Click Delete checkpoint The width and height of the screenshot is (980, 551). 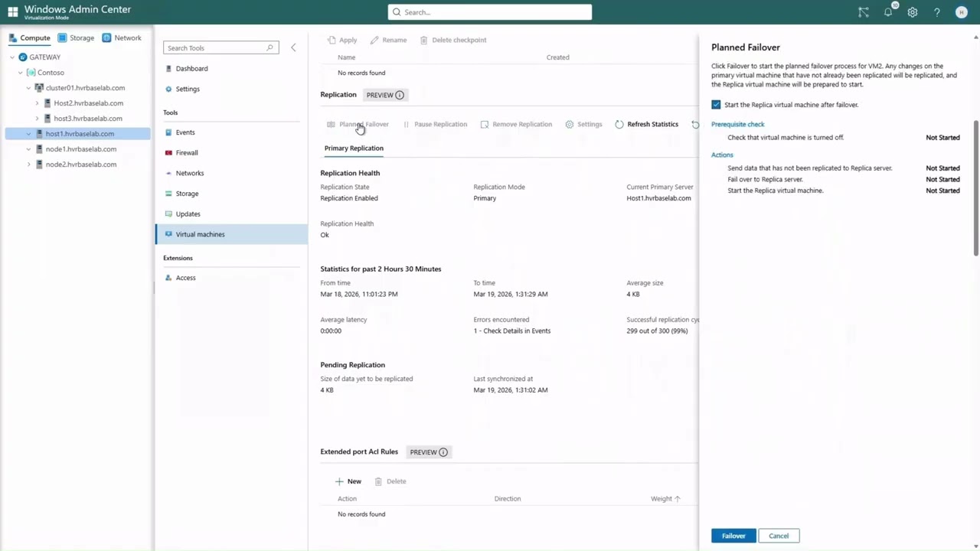click(x=452, y=40)
